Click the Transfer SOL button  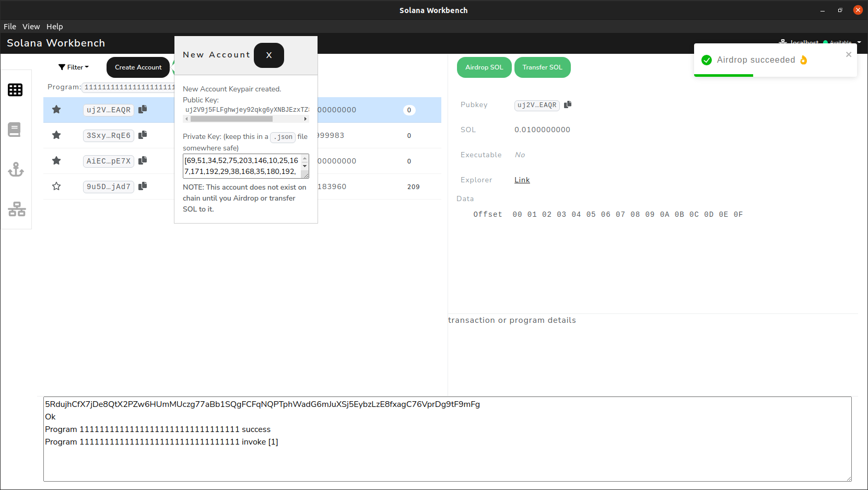543,67
